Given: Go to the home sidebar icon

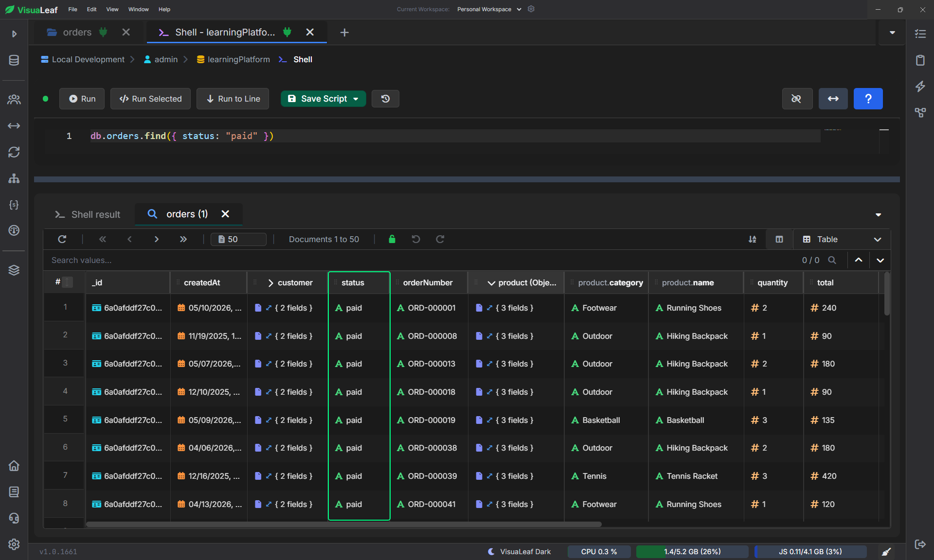Looking at the screenshot, I should tap(14, 466).
